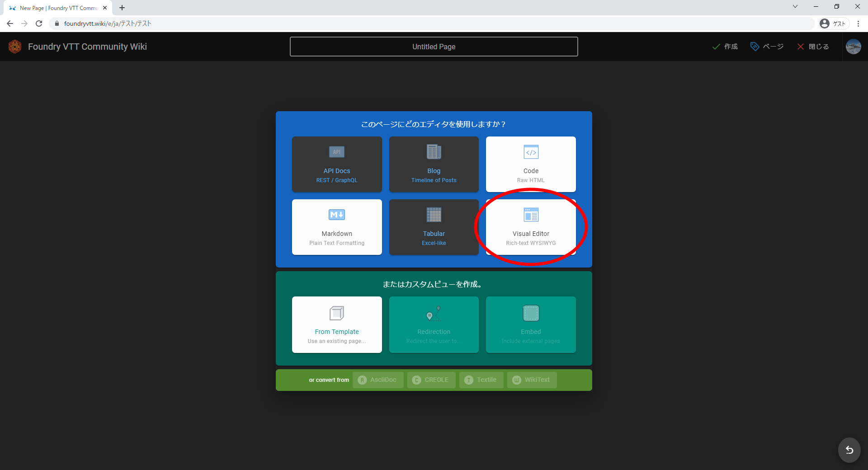Viewport: 868px width, 470px height.
Task: Click the Untitled Page title field
Action: pyautogui.click(x=434, y=47)
